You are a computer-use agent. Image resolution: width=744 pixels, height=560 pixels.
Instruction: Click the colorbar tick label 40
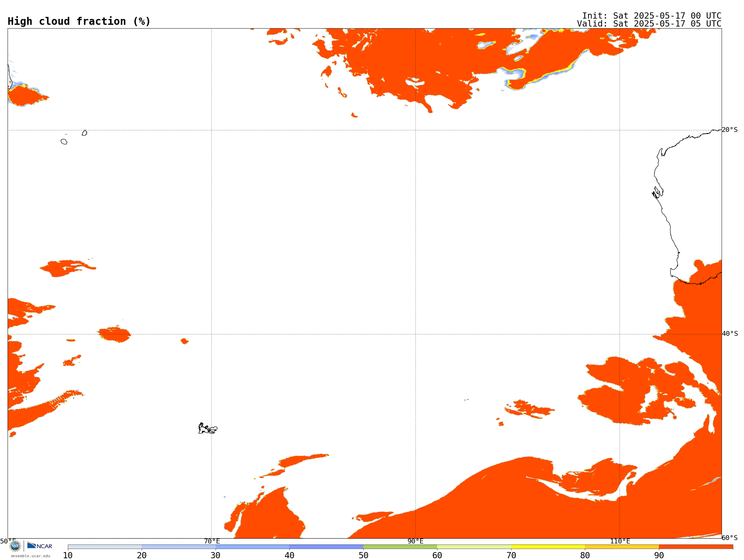pos(289,556)
